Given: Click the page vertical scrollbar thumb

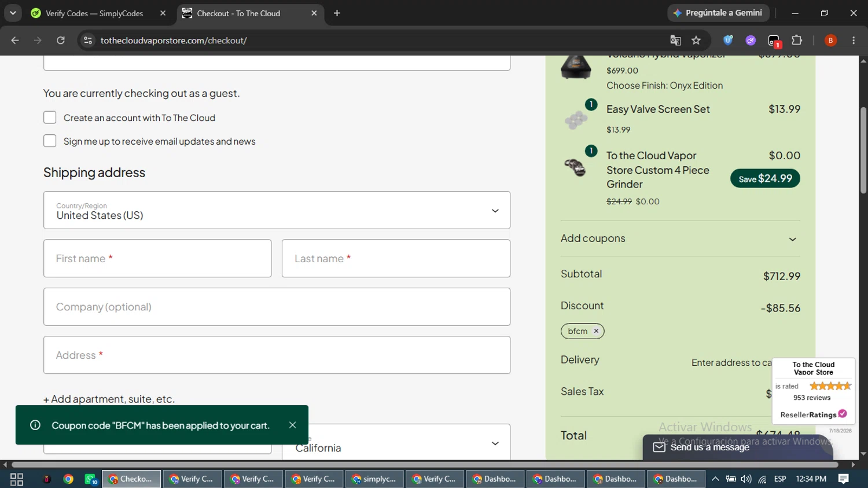Looking at the screenshot, I should (x=863, y=151).
